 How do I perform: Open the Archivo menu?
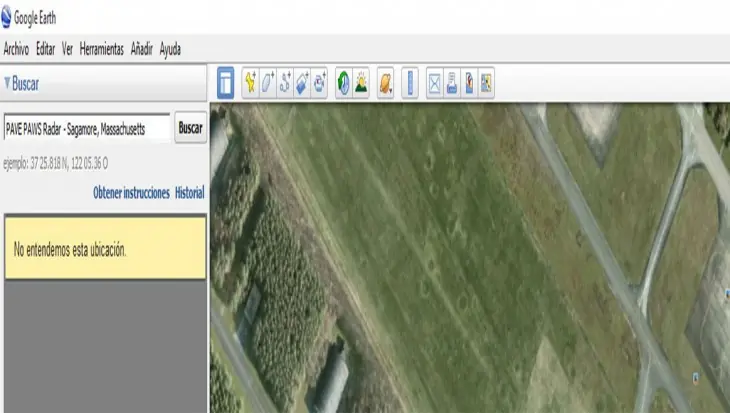coord(16,49)
